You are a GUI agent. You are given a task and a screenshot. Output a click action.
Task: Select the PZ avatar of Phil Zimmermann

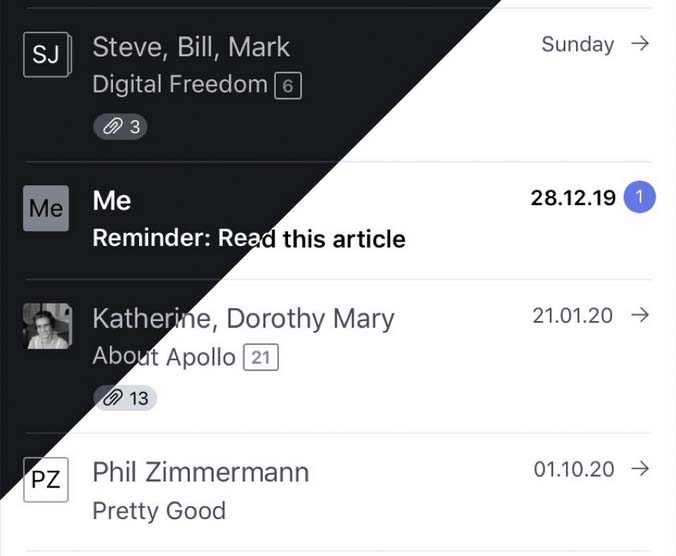tap(46, 480)
